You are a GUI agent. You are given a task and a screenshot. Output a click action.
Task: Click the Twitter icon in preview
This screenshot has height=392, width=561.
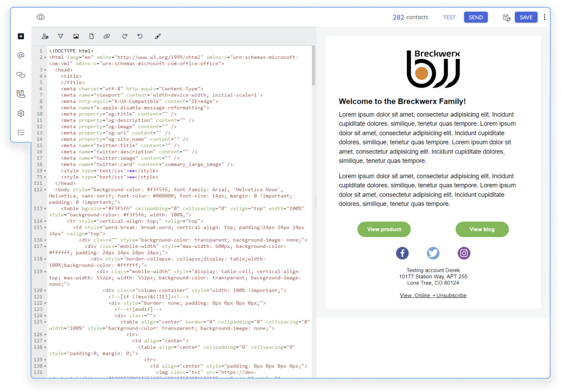pos(433,253)
